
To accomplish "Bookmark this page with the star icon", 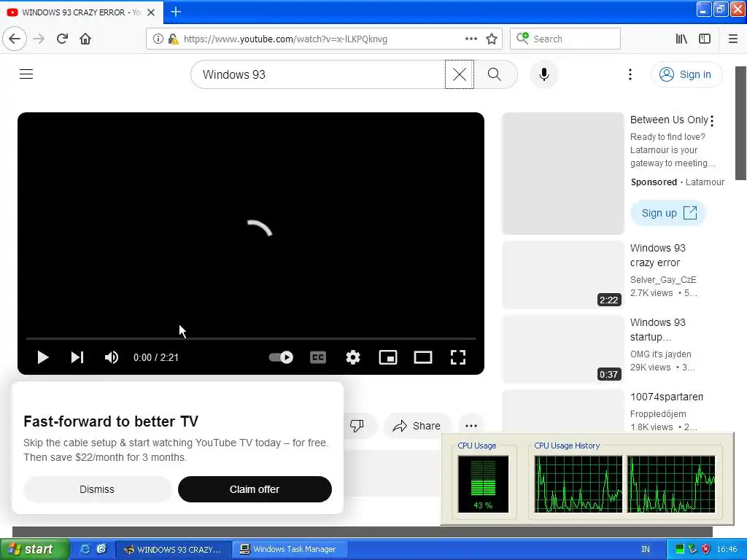I will point(492,39).
